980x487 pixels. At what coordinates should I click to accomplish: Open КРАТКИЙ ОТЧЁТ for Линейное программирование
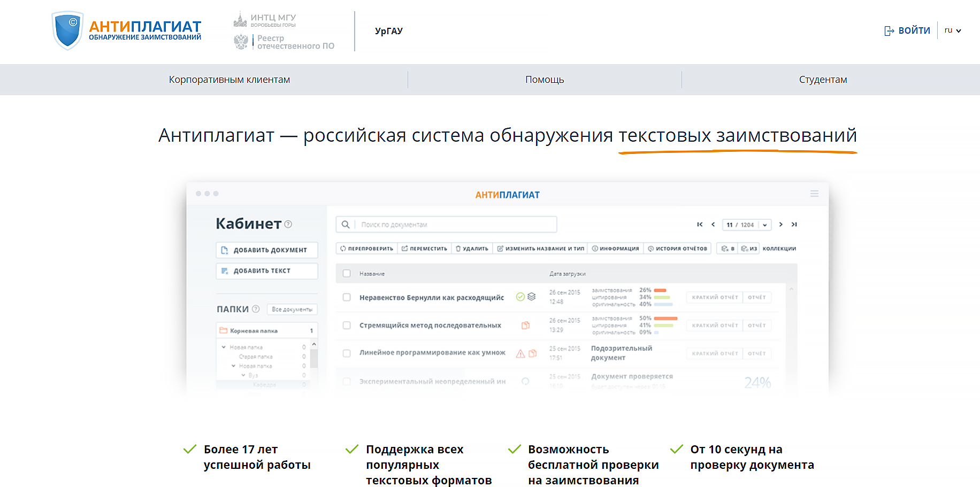715,353
